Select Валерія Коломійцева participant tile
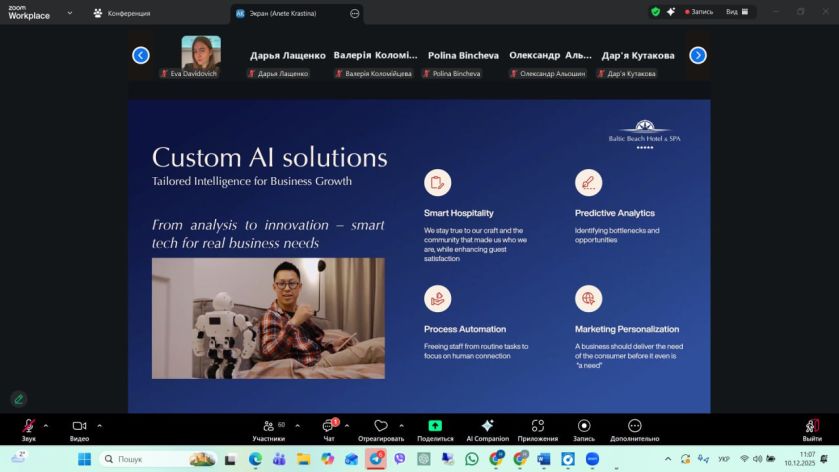 tap(375, 55)
